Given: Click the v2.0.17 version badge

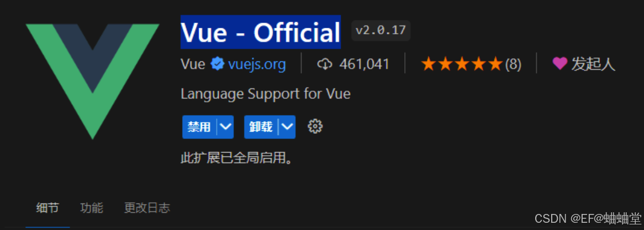Looking at the screenshot, I should pos(381,30).
